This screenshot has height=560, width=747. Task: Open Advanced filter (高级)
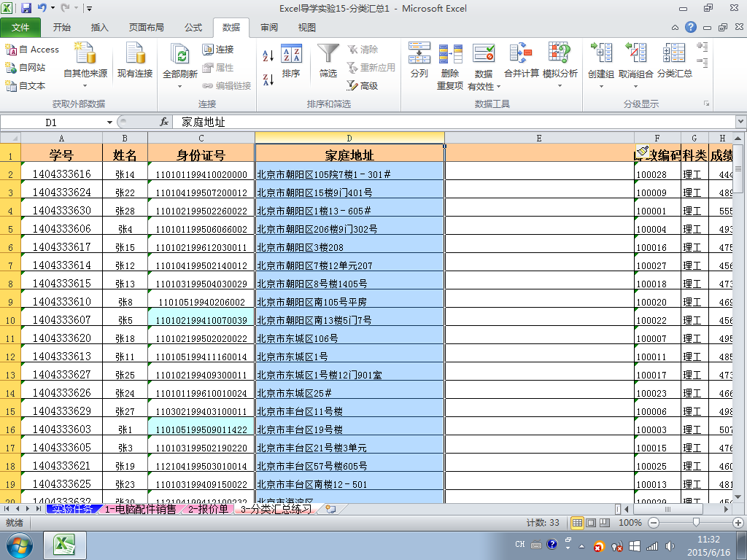pyautogui.click(x=363, y=85)
